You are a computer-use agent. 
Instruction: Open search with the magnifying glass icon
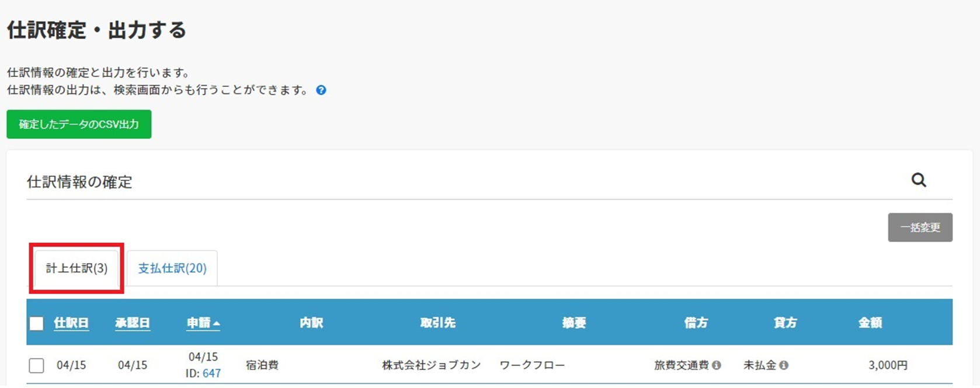[919, 180]
